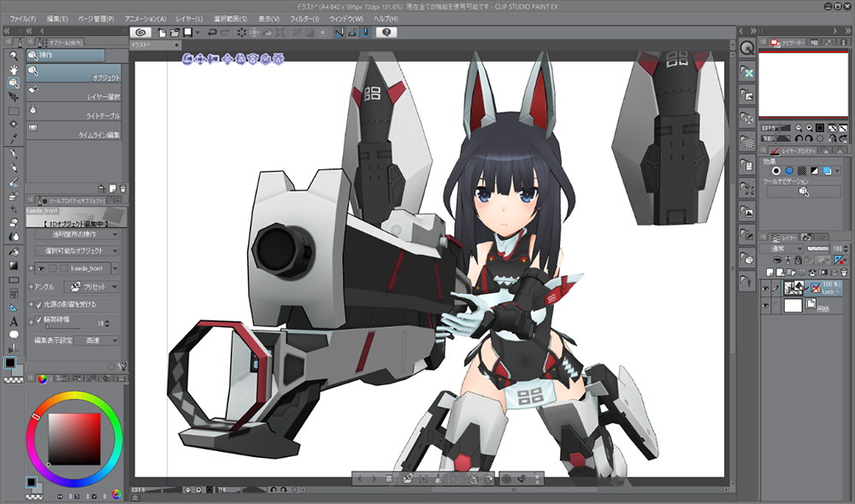Select オブジェクト sub tool
This screenshot has height=504, width=855.
click(74, 73)
